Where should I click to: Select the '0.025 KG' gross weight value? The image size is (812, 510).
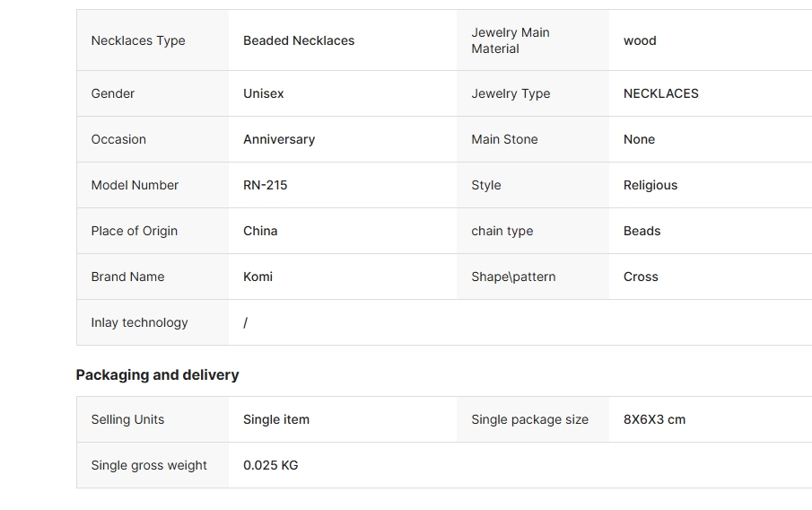[x=270, y=465]
